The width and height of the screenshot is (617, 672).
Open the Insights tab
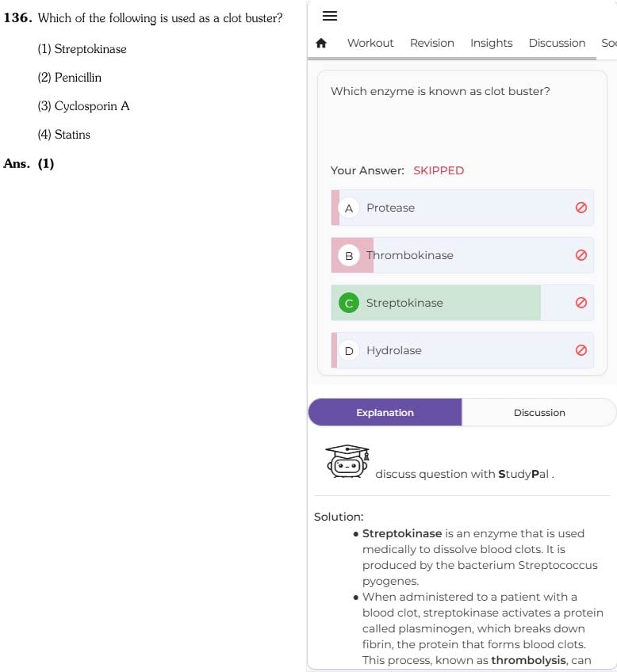tap(492, 43)
